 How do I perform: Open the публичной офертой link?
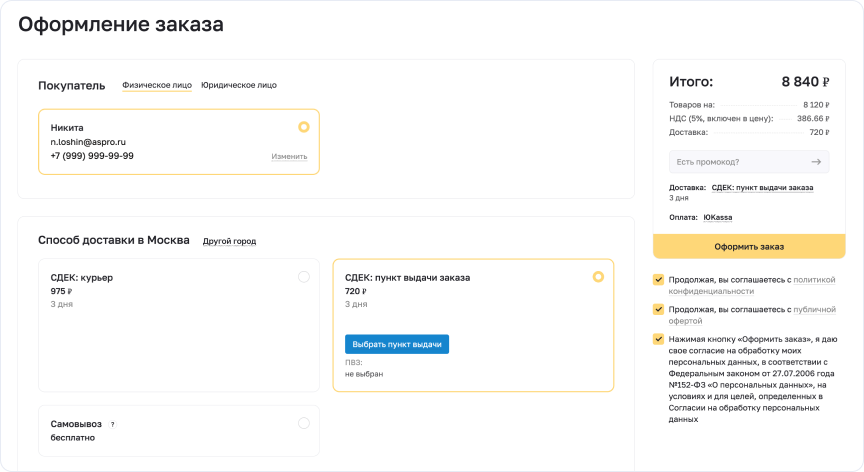(752, 315)
